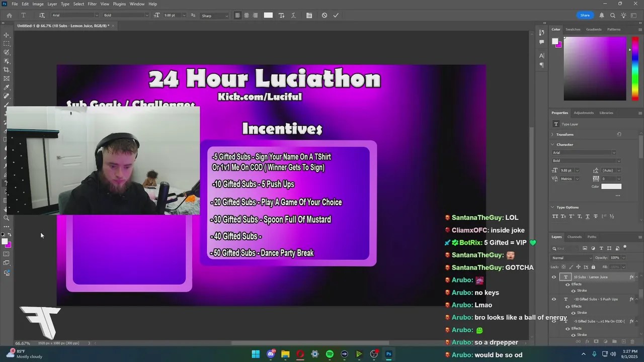
Task: Center align the text
Action: 247,16
